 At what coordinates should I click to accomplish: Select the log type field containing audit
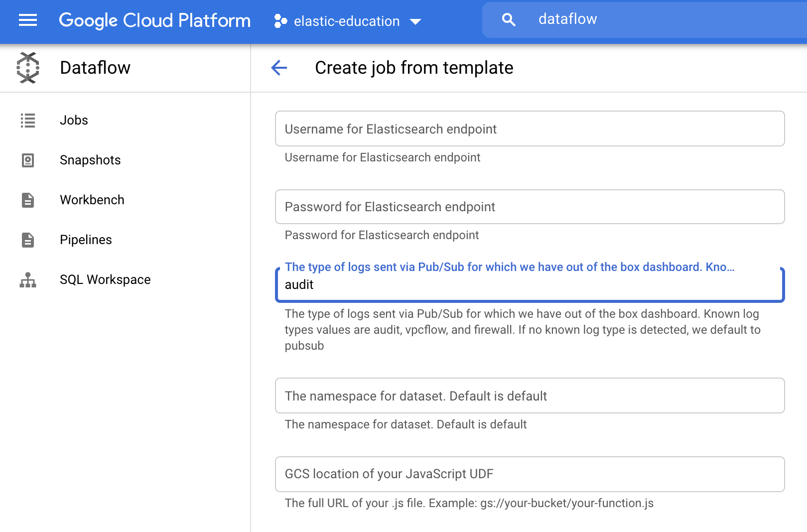pos(530,285)
